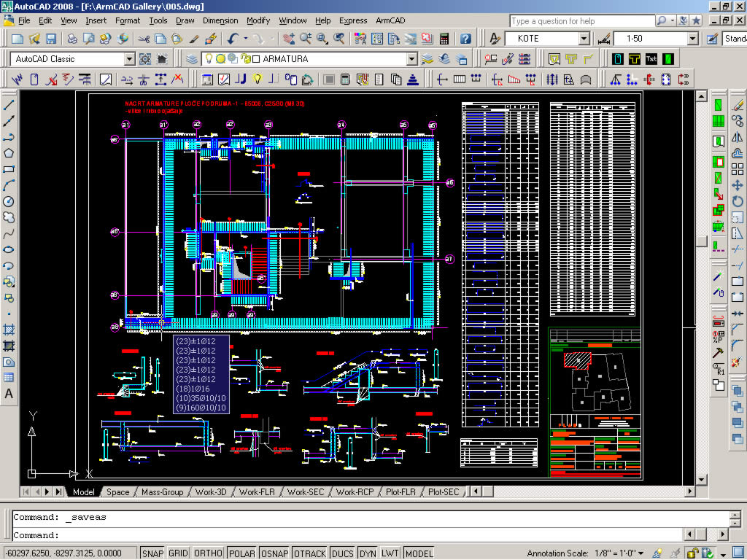Open Layer Properties Manager icon
This screenshot has width=747, height=560.
coord(192,59)
